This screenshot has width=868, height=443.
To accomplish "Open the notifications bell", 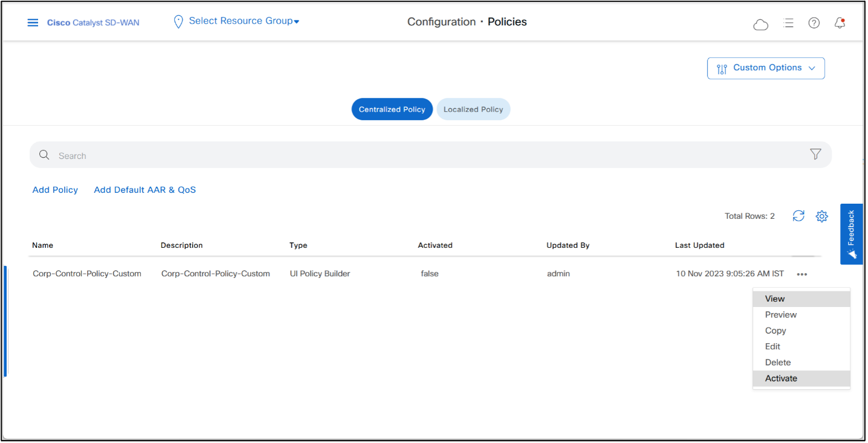I will [x=840, y=23].
